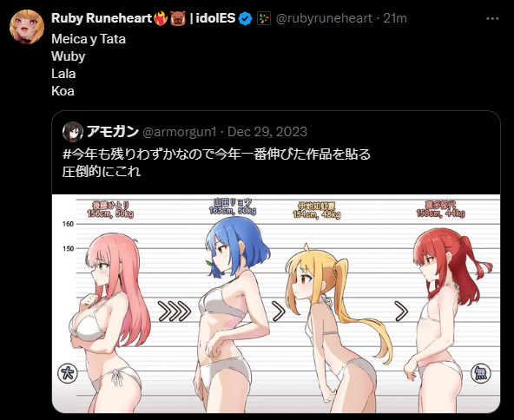Click the idolES affiliate badge icon
The height and width of the screenshot is (420, 514).
click(x=264, y=18)
